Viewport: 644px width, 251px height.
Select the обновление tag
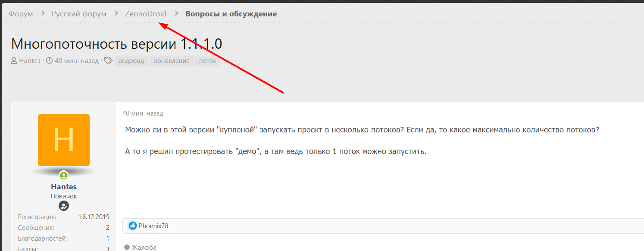[x=172, y=61]
